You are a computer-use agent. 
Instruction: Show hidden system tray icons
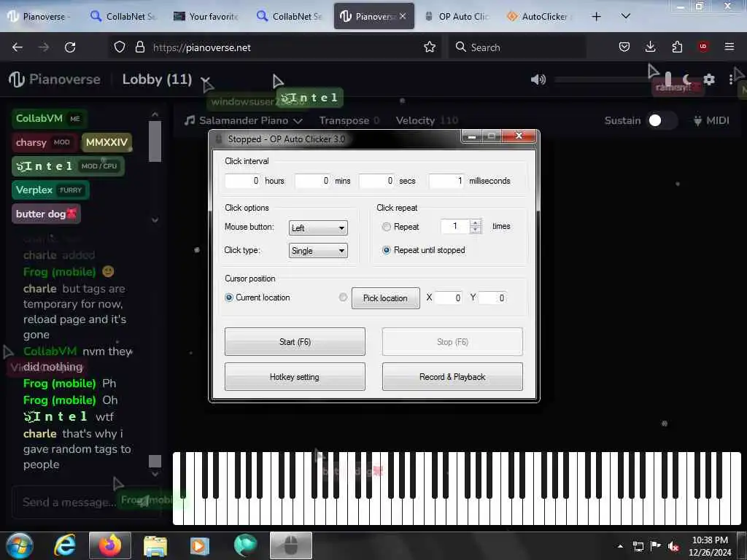(620, 546)
